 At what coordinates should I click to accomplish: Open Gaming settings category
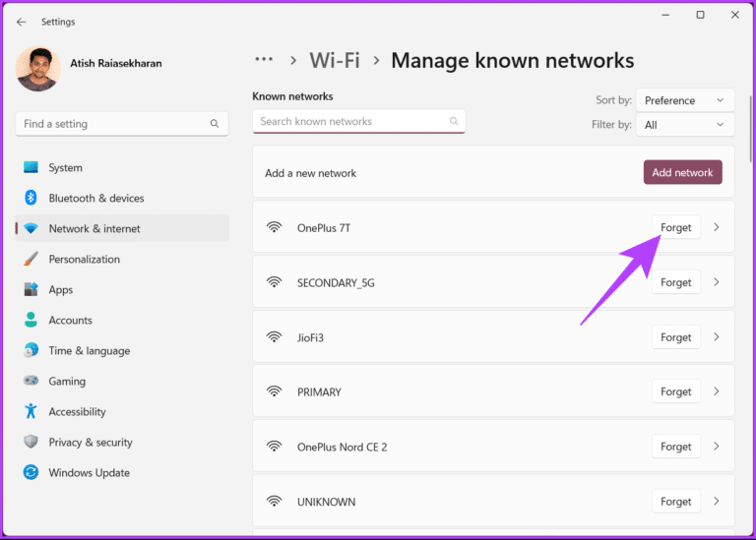[122, 381]
